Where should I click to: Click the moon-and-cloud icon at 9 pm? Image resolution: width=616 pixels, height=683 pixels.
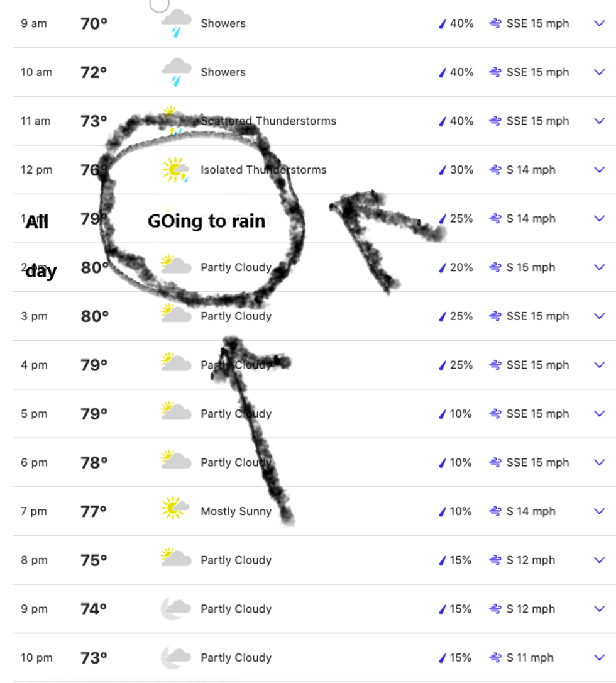(175, 609)
